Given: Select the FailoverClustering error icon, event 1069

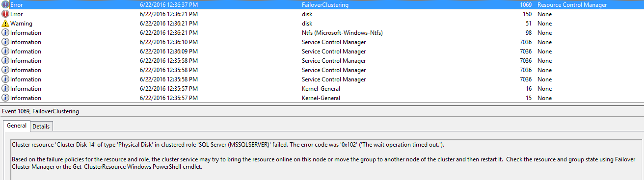Looking at the screenshot, I should tap(5, 5).
